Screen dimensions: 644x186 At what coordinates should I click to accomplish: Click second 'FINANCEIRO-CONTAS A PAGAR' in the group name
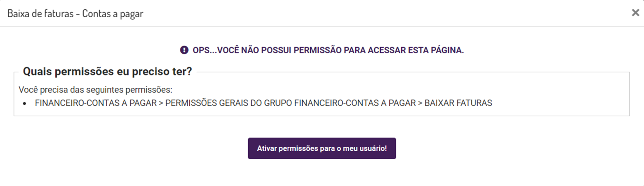[355, 103]
